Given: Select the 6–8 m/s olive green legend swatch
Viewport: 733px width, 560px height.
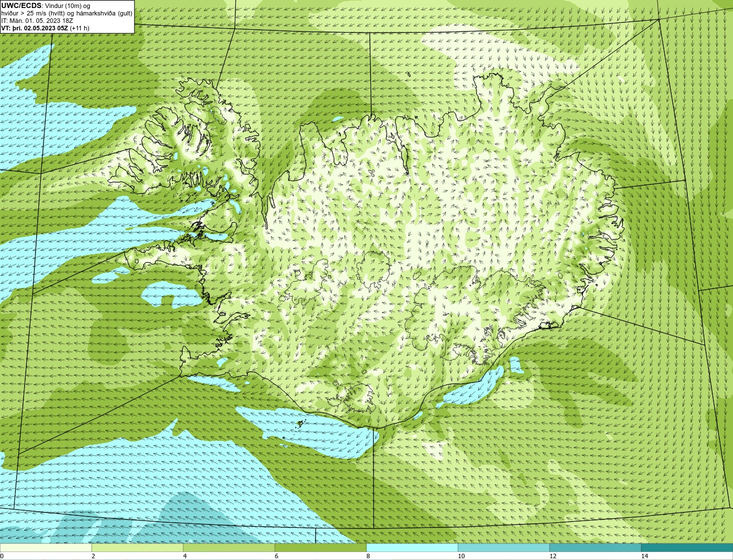Looking at the screenshot, I should 321,547.
